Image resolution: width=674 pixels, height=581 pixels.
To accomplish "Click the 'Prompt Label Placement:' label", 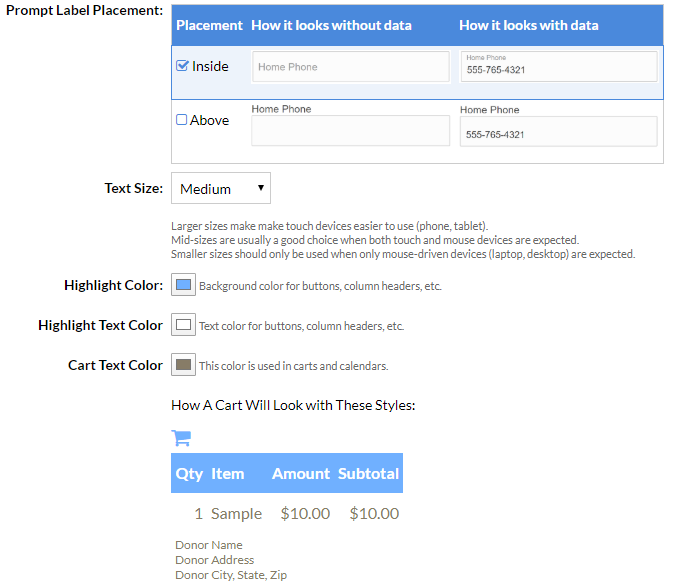I will point(85,10).
